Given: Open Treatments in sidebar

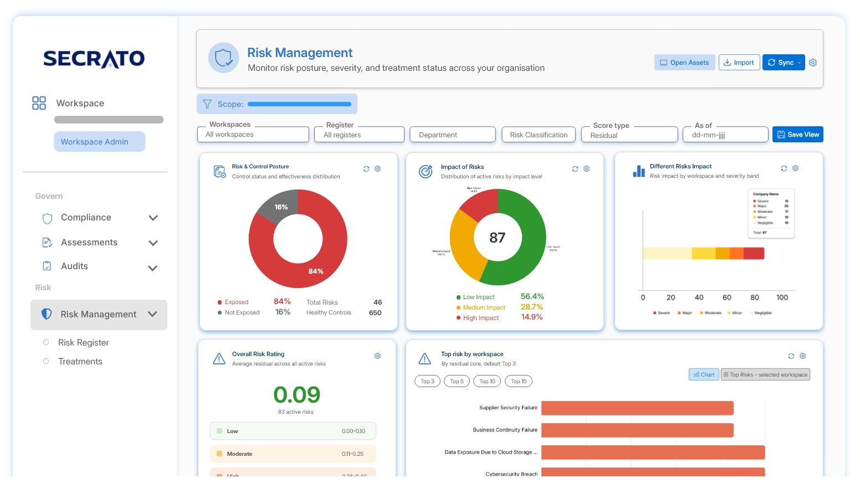Looking at the screenshot, I should click(80, 362).
